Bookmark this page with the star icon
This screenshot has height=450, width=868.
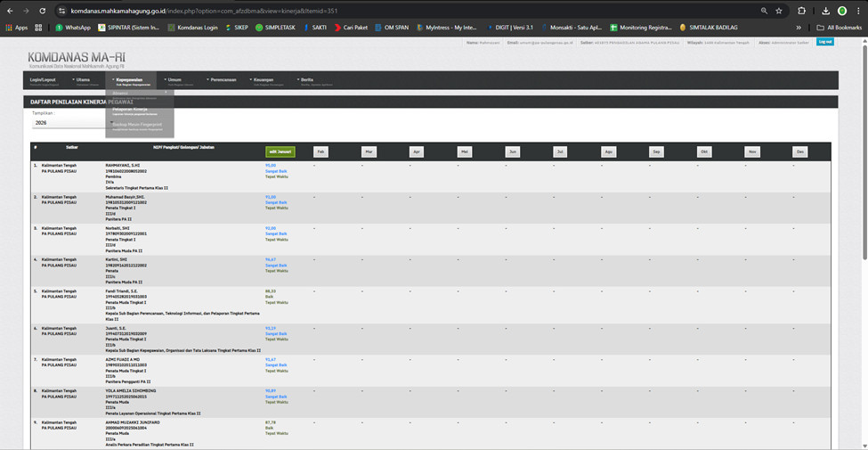(x=779, y=11)
